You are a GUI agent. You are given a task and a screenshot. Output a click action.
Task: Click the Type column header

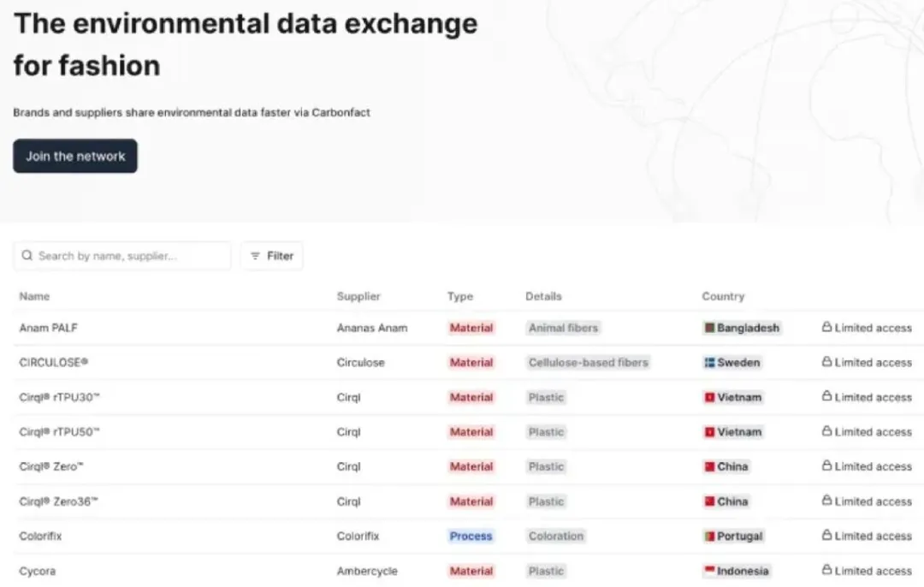(x=459, y=296)
